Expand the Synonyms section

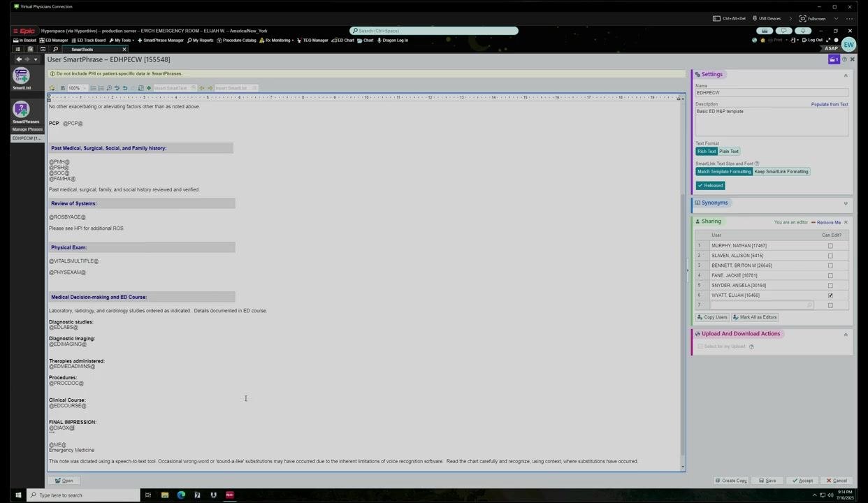click(x=846, y=203)
